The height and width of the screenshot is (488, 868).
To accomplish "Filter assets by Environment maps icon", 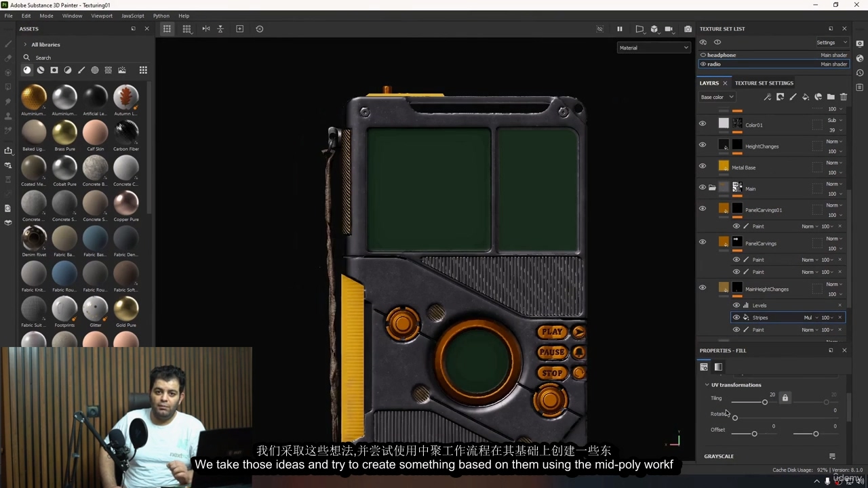I will pos(122,70).
